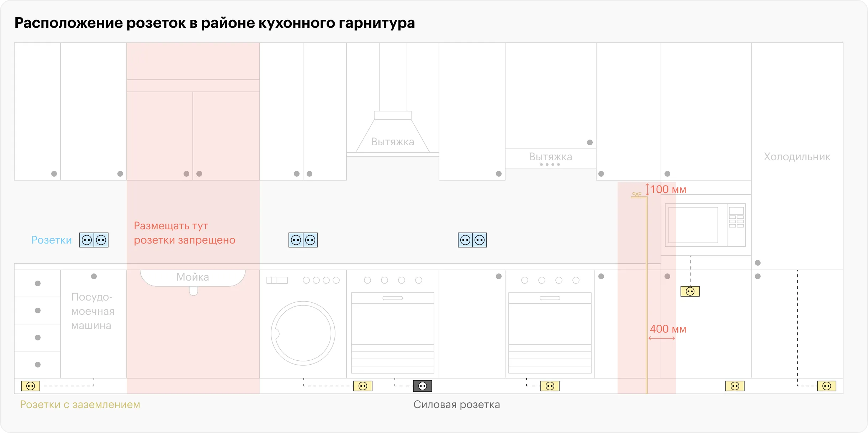868x433 pixels.
Task: Click the yellow grounded socket under the microwave
Action: tap(690, 291)
